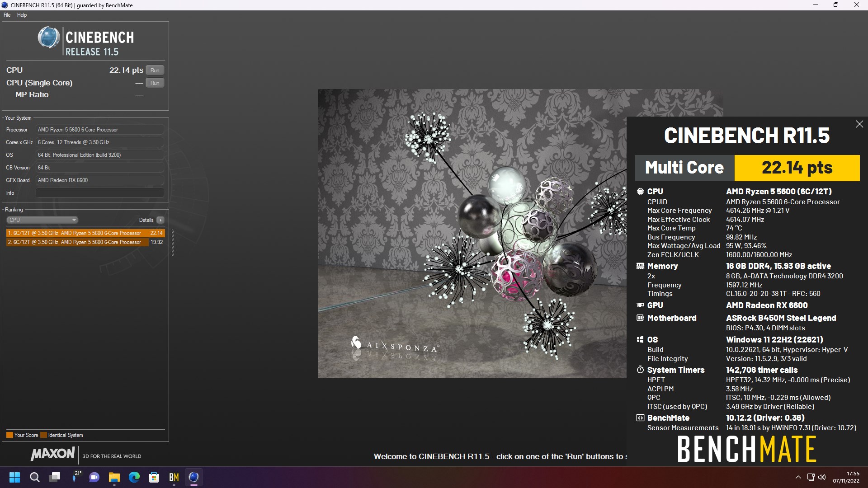Open network settings tray icon
This screenshot has height=488, width=868.
coord(811,477)
